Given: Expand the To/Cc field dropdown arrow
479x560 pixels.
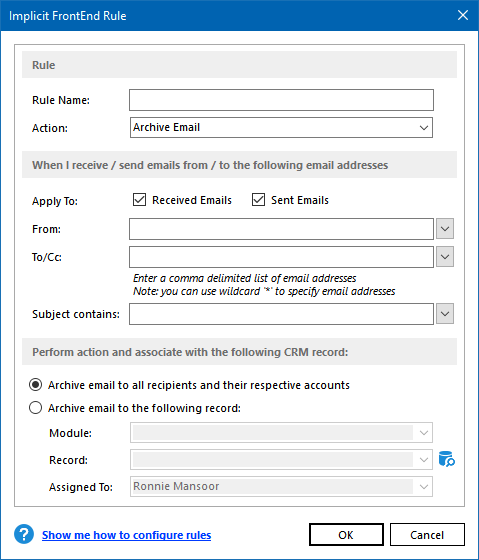Looking at the screenshot, I should [x=445, y=256].
